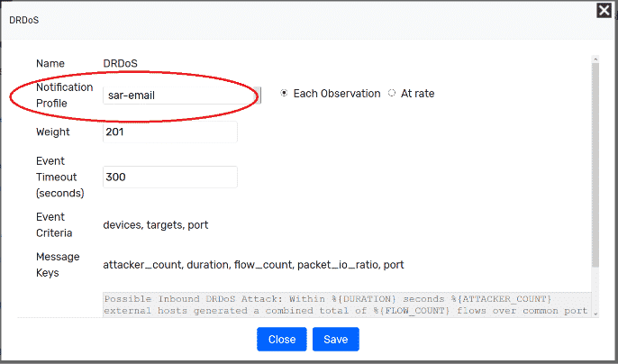Viewport: 618px width, 364px height.
Task: Click the DRDoS dialog title text
Action: [24, 20]
